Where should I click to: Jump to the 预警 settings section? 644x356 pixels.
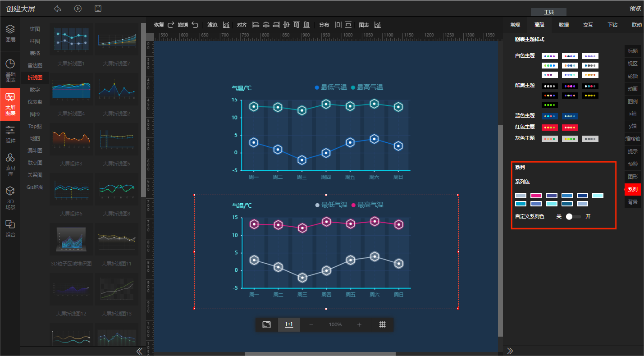tap(633, 164)
